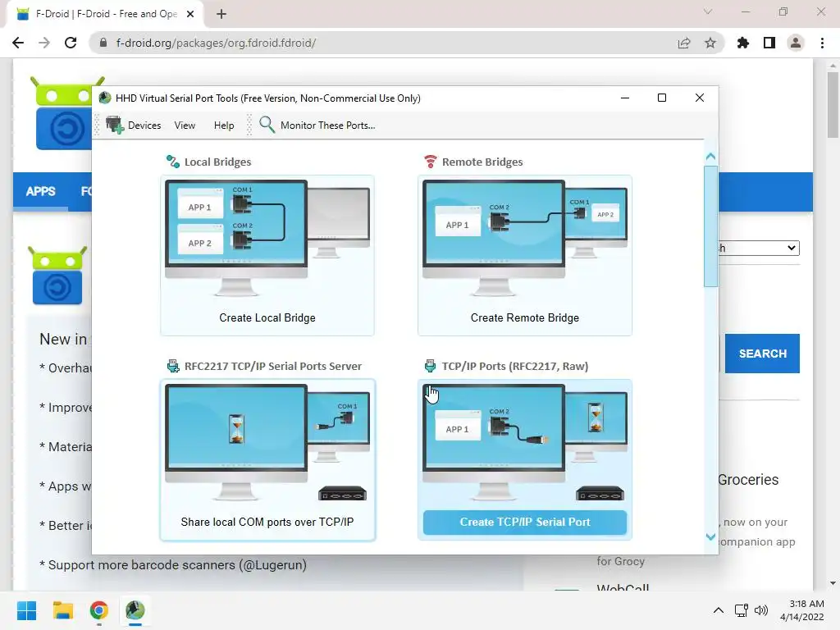This screenshot has width=840, height=630.
Task: Open the View menu
Action: 185,126
